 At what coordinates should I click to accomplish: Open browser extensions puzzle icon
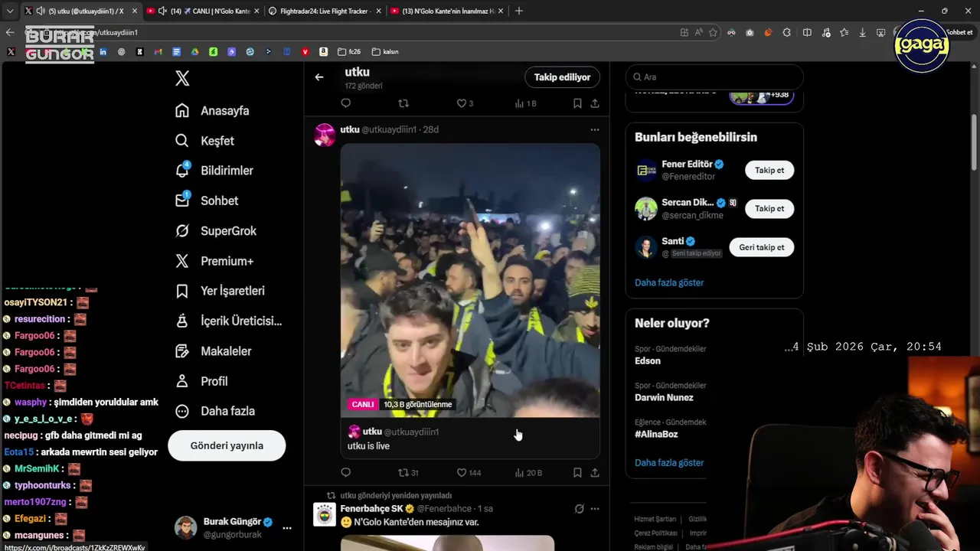(786, 32)
